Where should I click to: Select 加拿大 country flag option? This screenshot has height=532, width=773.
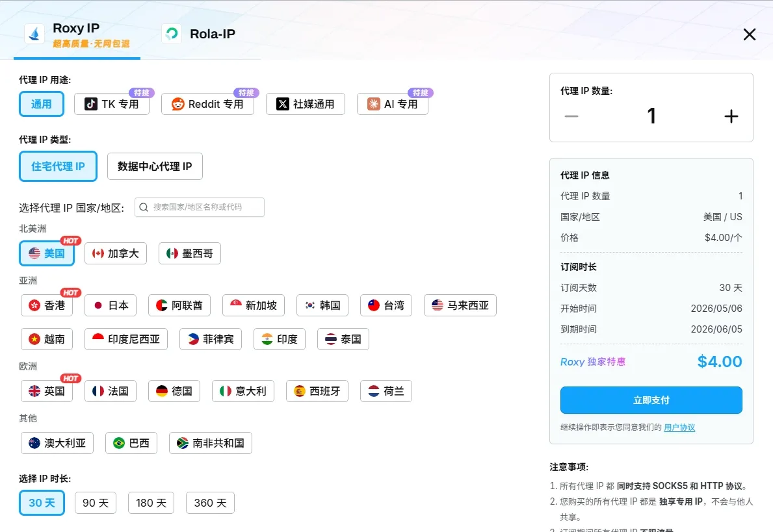[x=116, y=253]
